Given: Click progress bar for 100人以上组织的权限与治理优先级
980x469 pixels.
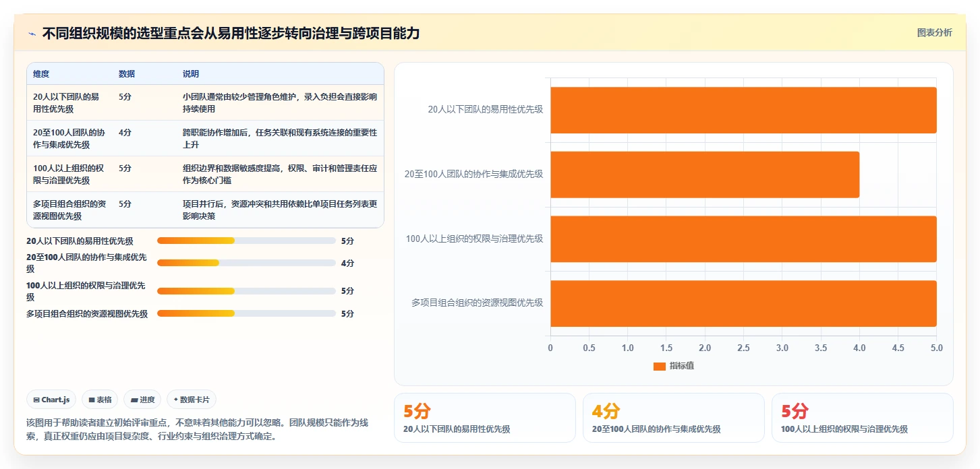Looking at the screenshot, I should [x=246, y=291].
